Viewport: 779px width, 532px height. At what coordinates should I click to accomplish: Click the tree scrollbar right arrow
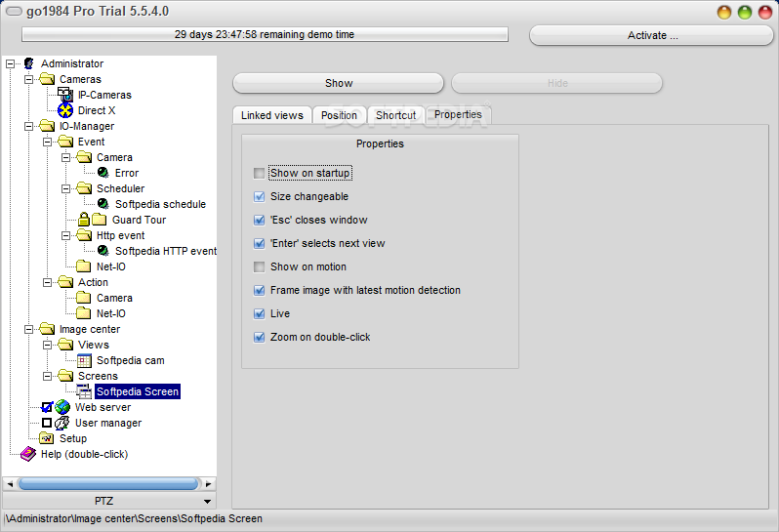coord(209,483)
